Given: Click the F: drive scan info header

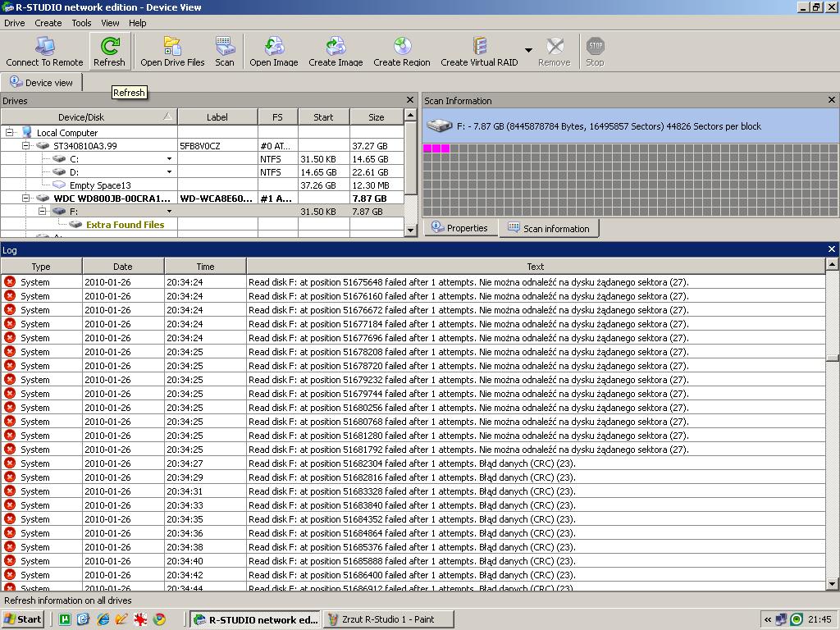Looking at the screenshot, I should click(631, 126).
